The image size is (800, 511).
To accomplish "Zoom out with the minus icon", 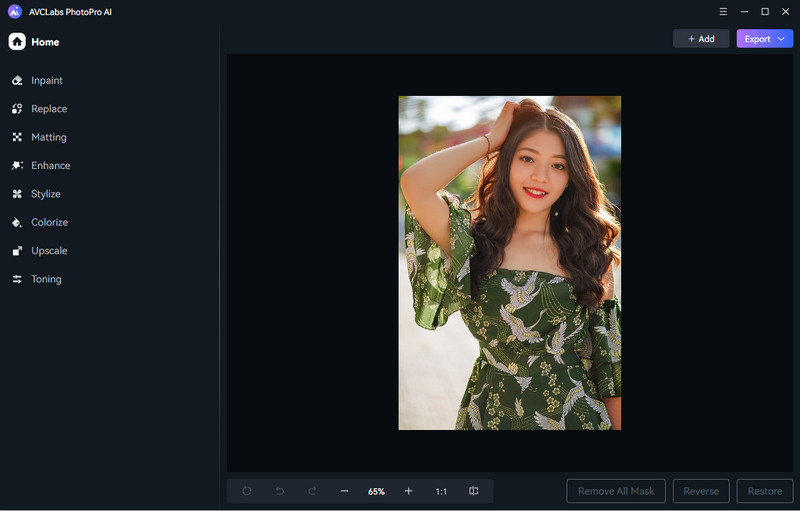I will (344, 491).
